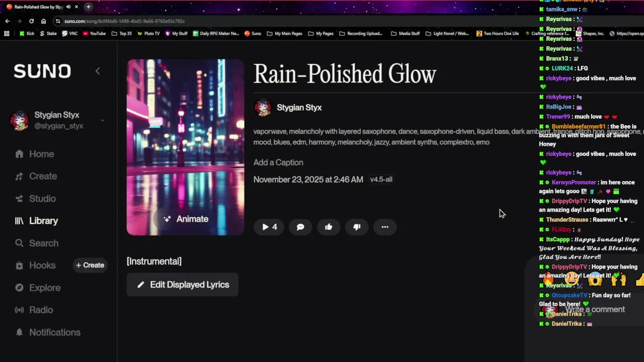Open the Stake bookmark
The image size is (644, 362).
pos(48,34)
